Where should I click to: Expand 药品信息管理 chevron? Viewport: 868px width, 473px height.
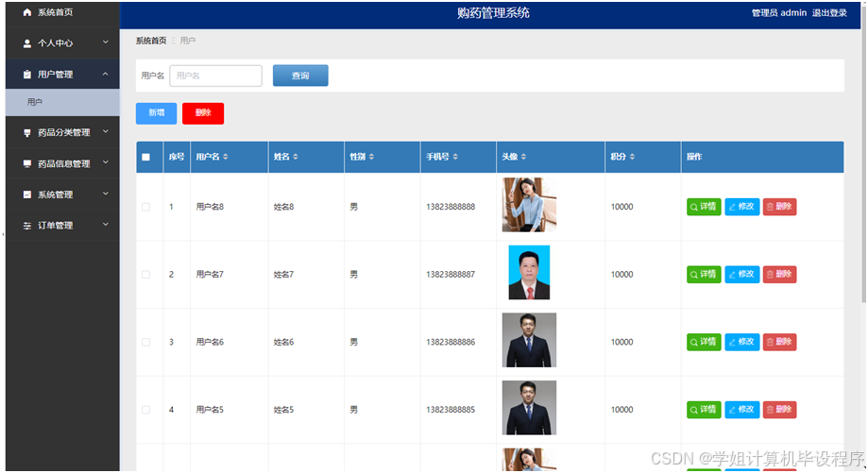tap(105, 162)
